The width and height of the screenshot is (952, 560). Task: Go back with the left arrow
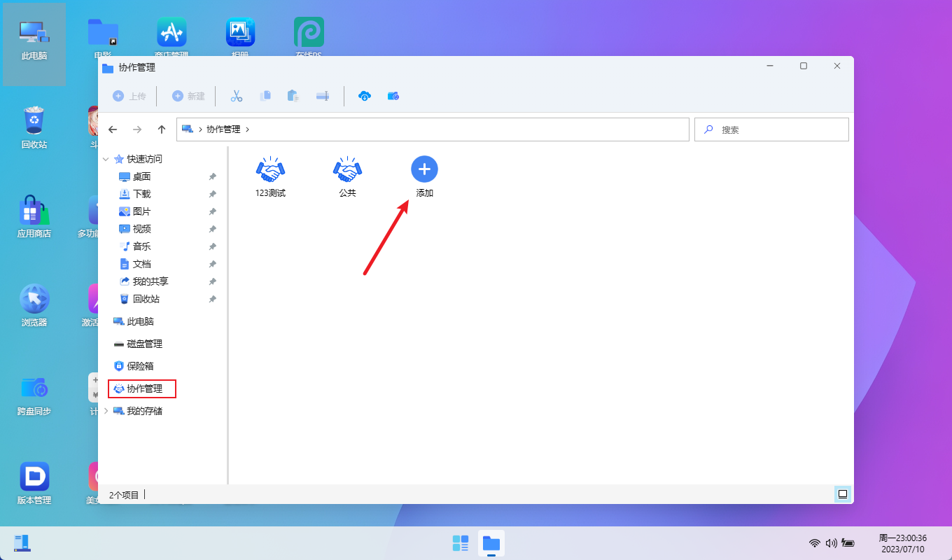coord(113,129)
